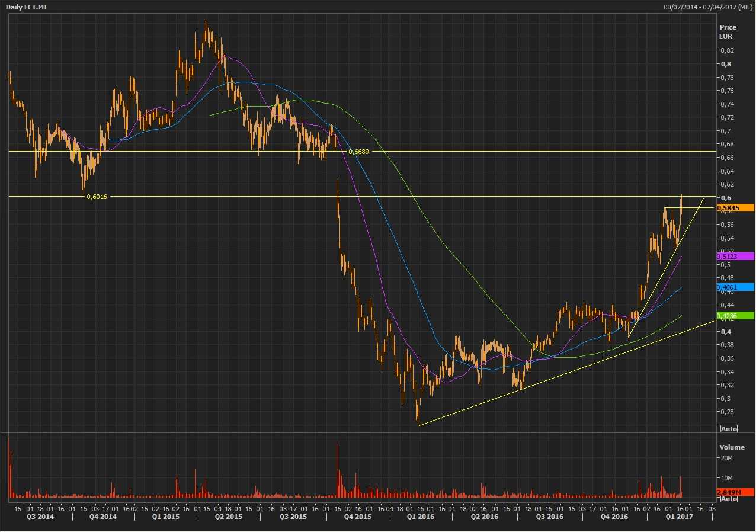
Task: Select the blue 0,4661 moving average tag
Action: 735,287
